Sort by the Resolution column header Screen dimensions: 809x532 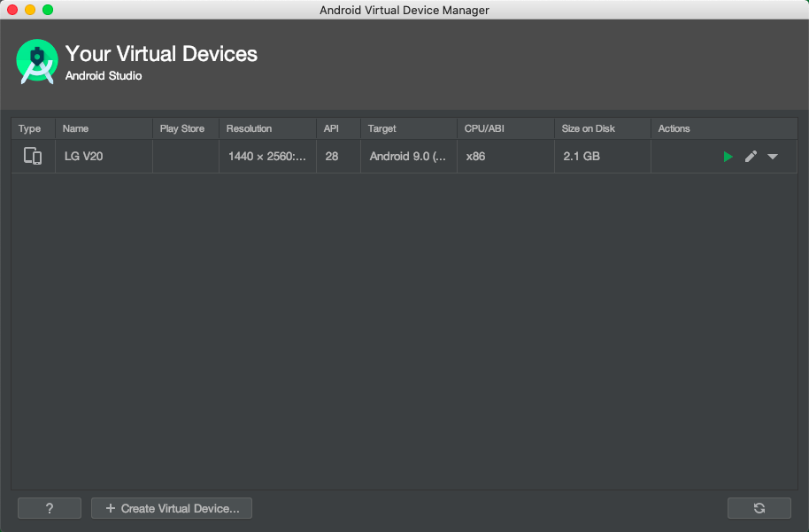pyautogui.click(x=268, y=128)
